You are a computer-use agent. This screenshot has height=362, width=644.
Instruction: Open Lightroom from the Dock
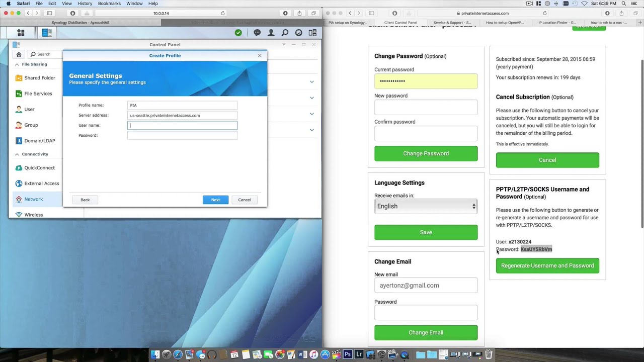pyautogui.click(x=359, y=354)
